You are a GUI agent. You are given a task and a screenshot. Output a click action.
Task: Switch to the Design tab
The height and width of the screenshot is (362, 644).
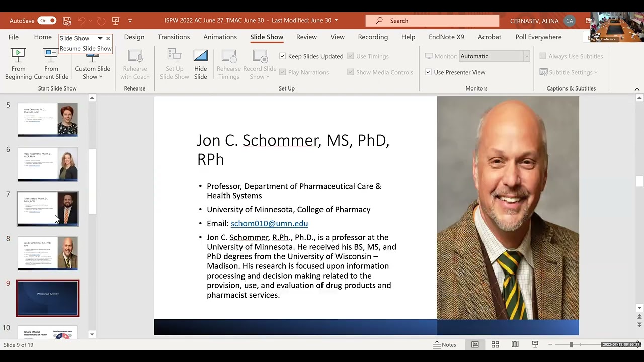(134, 37)
